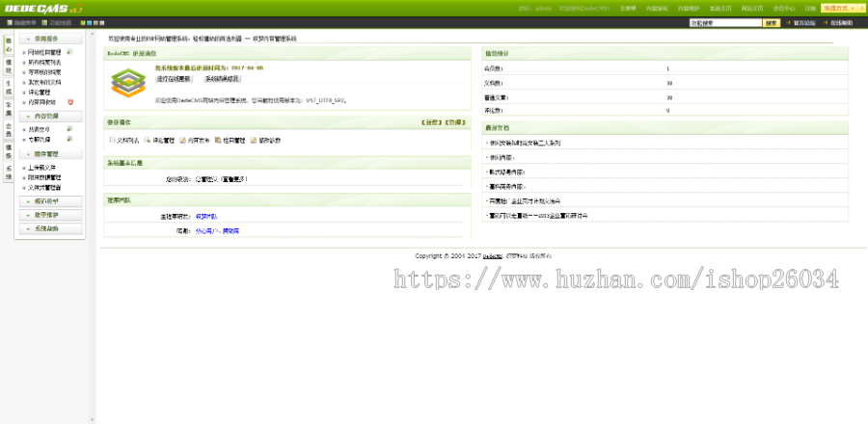Open 等审核的档案 in the side menu

(44, 72)
